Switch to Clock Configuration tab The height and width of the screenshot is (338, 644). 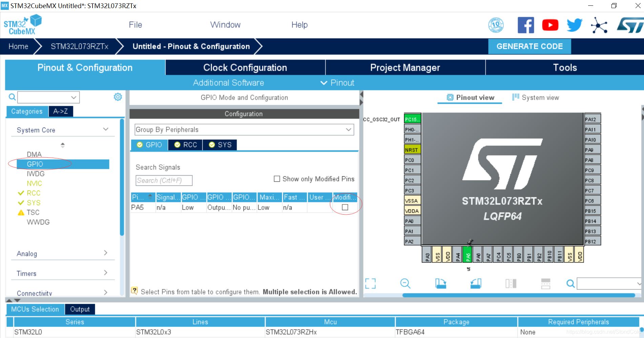coord(245,67)
